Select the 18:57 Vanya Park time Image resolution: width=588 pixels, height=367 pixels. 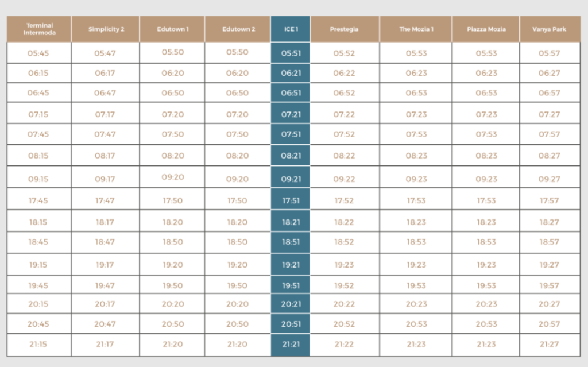(549, 242)
